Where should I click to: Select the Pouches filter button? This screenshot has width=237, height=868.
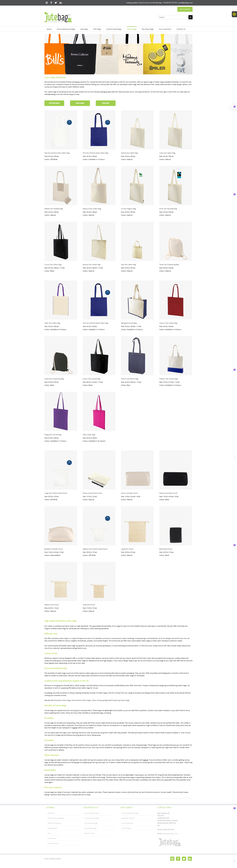point(106,103)
